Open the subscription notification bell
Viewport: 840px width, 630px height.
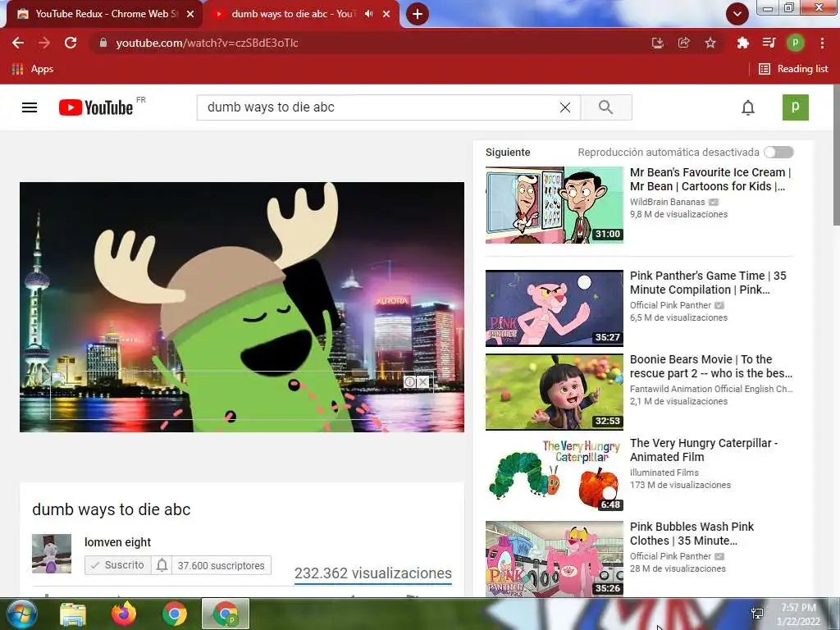(162, 565)
